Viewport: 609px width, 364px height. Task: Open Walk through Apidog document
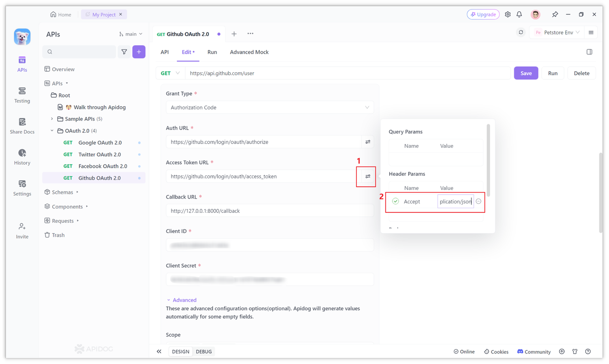pos(93,107)
